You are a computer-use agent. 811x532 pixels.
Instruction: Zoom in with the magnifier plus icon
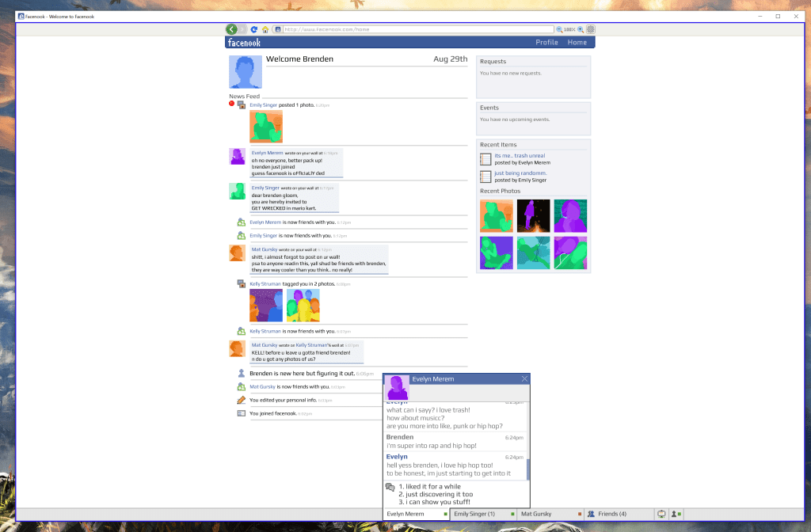coord(581,29)
